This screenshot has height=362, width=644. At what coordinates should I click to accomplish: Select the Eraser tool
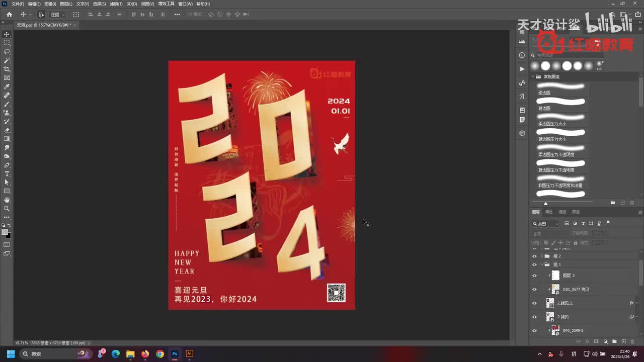[7, 130]
